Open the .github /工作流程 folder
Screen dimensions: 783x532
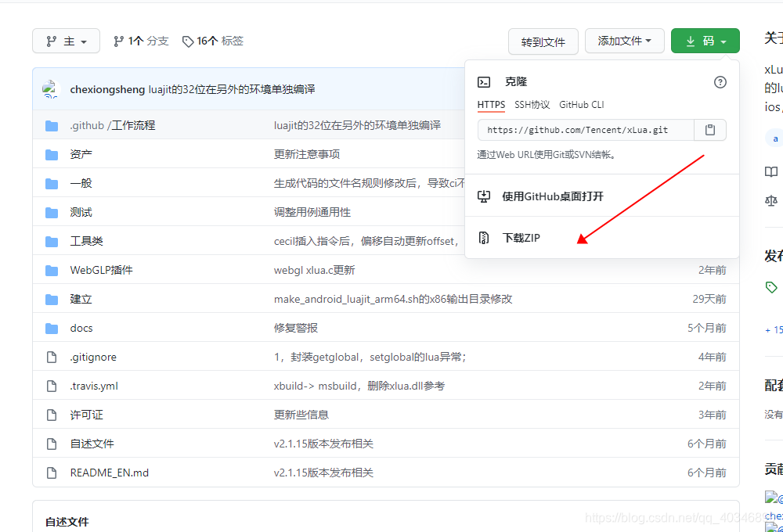[112, 125]
